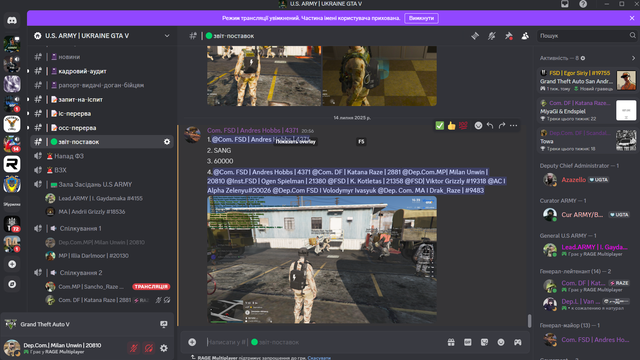Click Add a Server plus icon
This screenshot has width=640, height=360.
[x=12, y=264]
